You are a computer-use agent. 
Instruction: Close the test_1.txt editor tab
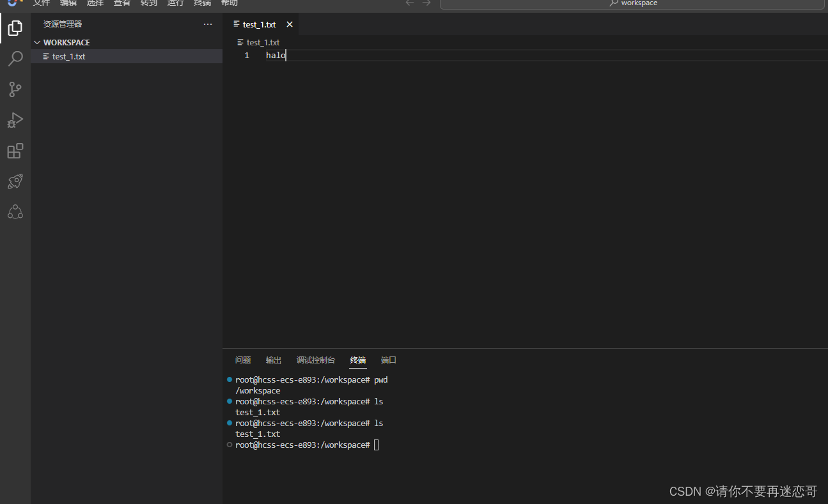click(x=290, y=24)
